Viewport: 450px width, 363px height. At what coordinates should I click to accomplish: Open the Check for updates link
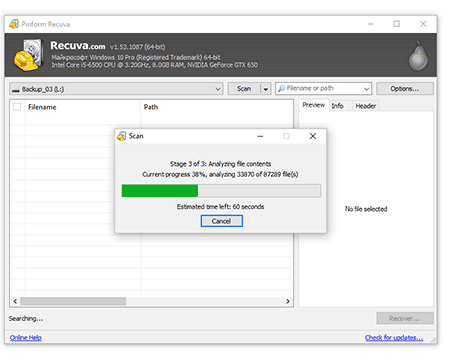tap(394, 338)
